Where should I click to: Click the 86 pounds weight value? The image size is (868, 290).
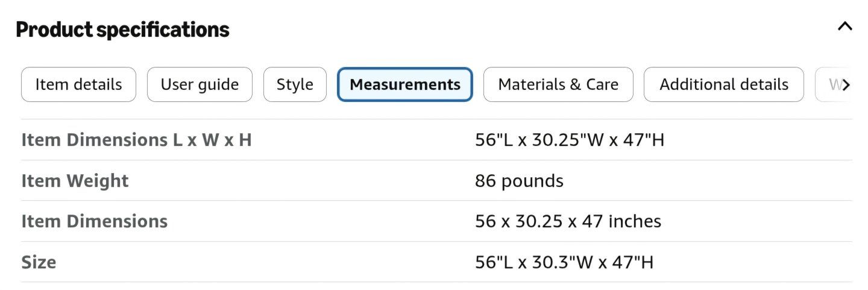point(519,181)
